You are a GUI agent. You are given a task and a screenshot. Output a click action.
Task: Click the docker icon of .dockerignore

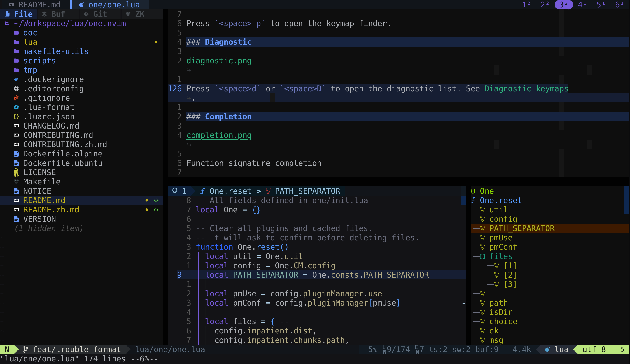(16, 79)
